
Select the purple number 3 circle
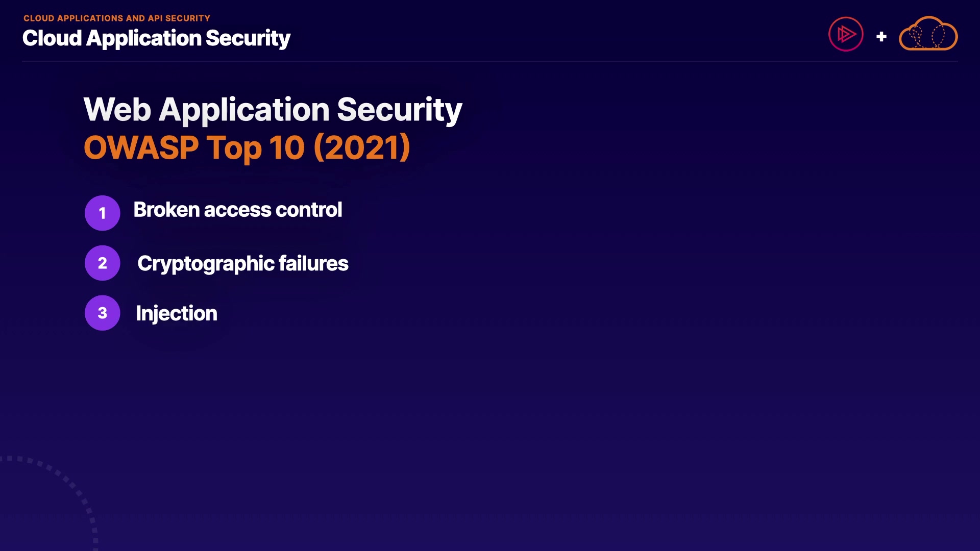point(103,313)
